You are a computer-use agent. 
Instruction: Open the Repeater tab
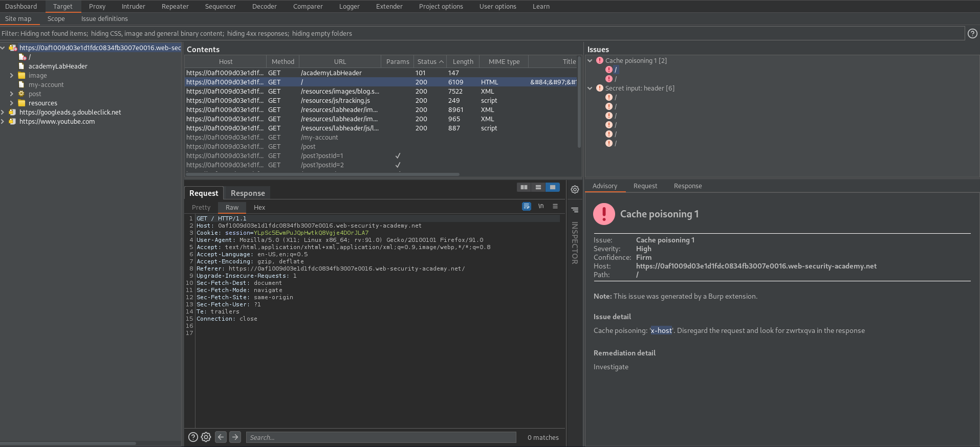tap(175, 7)
